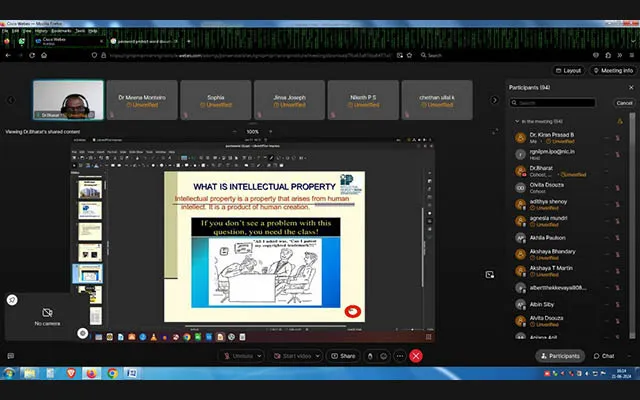Collapse the 'In the meeting' participant list
Image resolution: width=640 pixels, height=400 pixels.
515,121
